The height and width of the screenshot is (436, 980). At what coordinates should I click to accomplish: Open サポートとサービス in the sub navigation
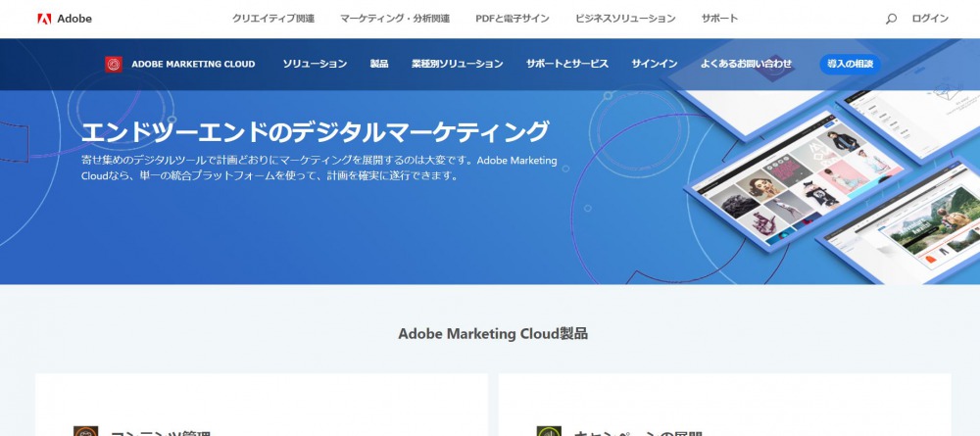[x=566, y=65]
